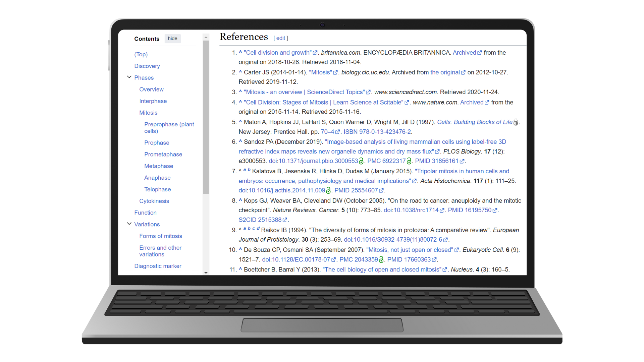Click the sidebar scroll down arrow

206,273
